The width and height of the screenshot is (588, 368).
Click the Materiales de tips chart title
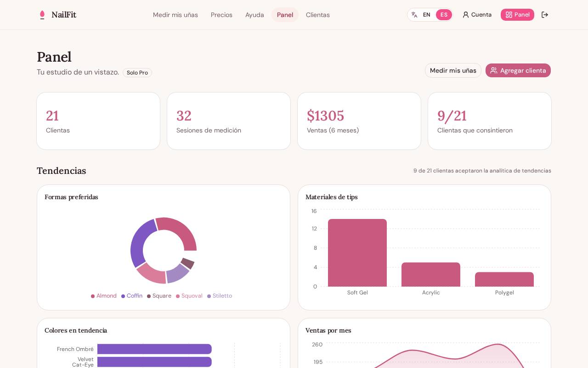click(332, 197)
